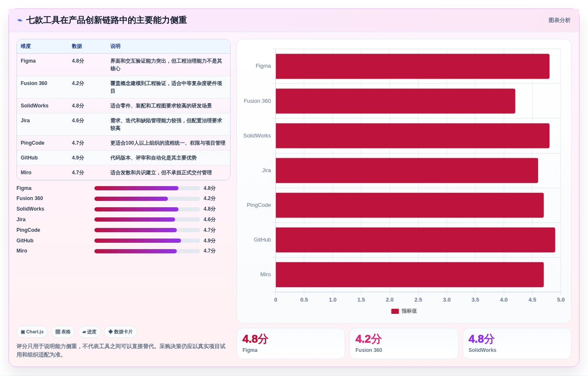Click the Figma 4.8分 data card
Screen dimensions: 588x376
coord(291,343)
